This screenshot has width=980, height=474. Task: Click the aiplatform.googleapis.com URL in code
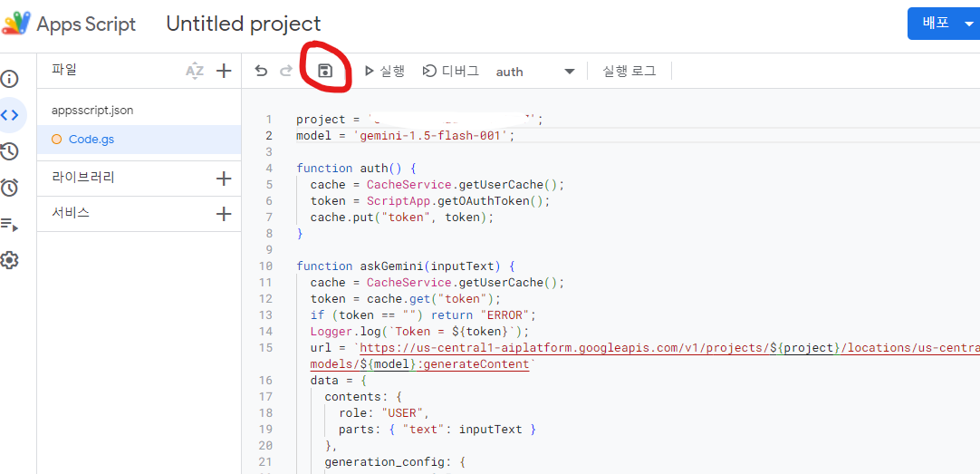(x=669, y=347)
